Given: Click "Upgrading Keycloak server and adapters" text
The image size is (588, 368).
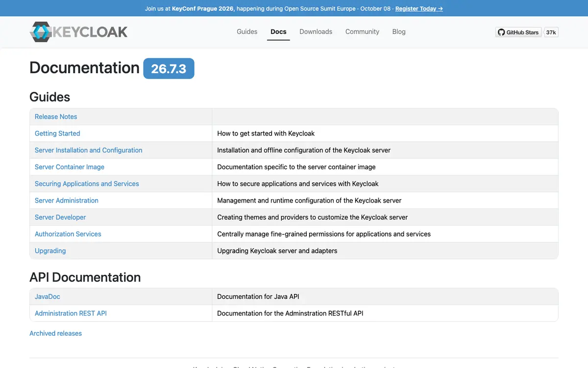Looking at the screenshot, I should (x=277, y=251).
